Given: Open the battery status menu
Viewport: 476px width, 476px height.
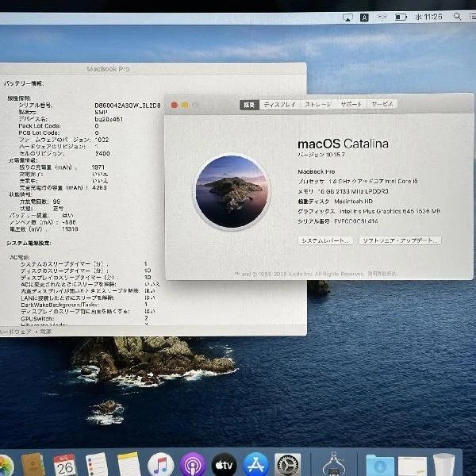Looking at the screenshot, I should [x=401, y=16].
